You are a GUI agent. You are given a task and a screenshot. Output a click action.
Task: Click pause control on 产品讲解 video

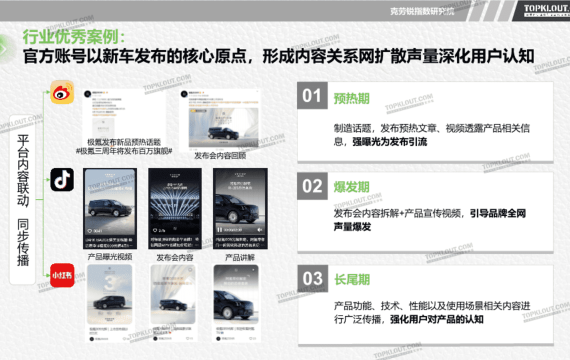[x=220, y=230]
